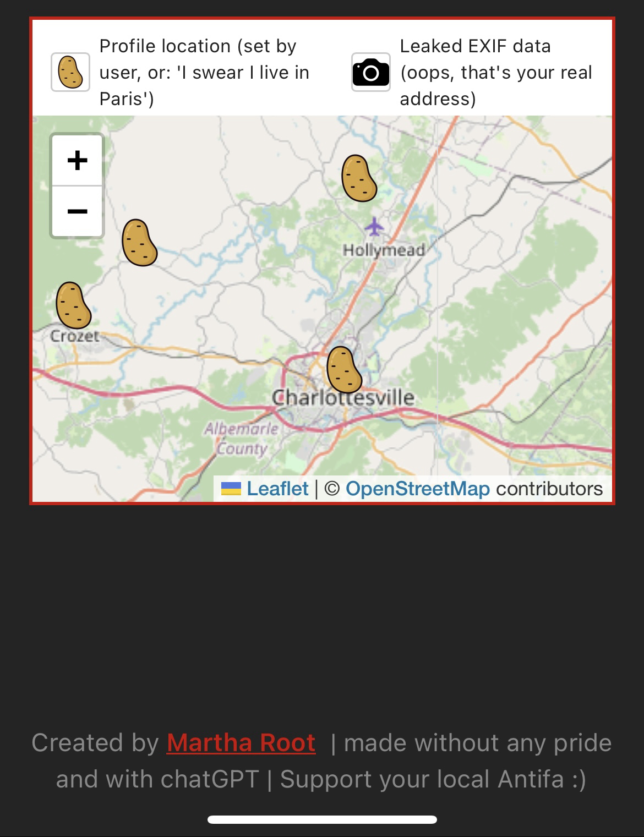Click the potato marker above Crozet label

pyautogui.click(x=73, y=305)
